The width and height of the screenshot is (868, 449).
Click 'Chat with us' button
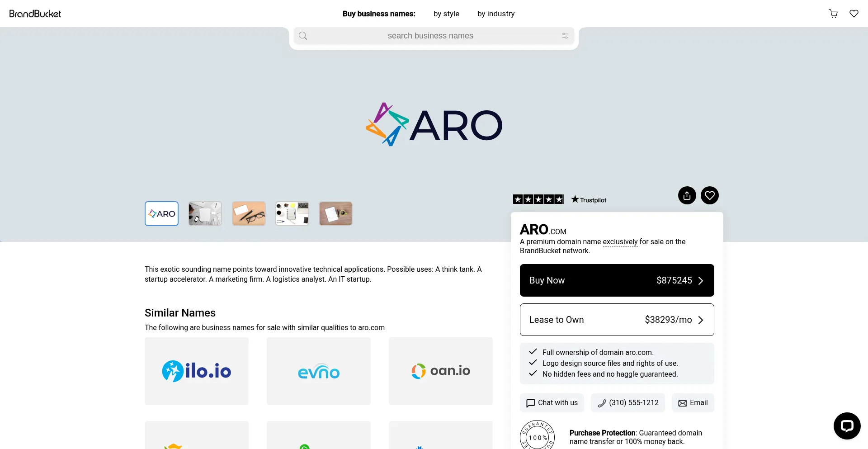[552, 403]
